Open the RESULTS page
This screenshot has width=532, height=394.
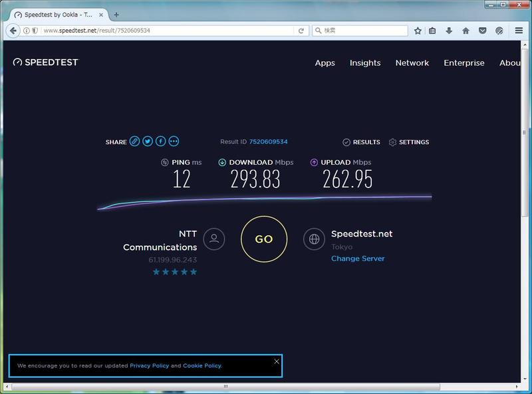pos(362,142)
